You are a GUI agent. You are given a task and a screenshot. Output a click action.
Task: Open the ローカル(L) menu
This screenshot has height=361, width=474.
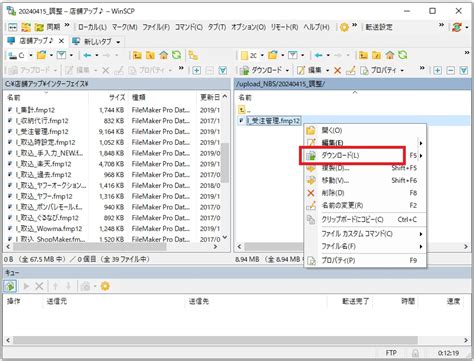tap(92, 27)
